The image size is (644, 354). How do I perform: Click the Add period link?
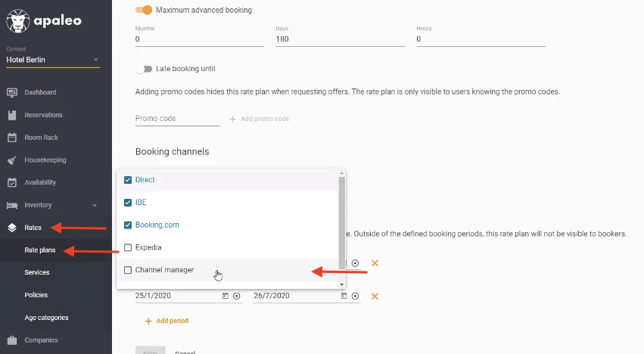pos(166,321)
